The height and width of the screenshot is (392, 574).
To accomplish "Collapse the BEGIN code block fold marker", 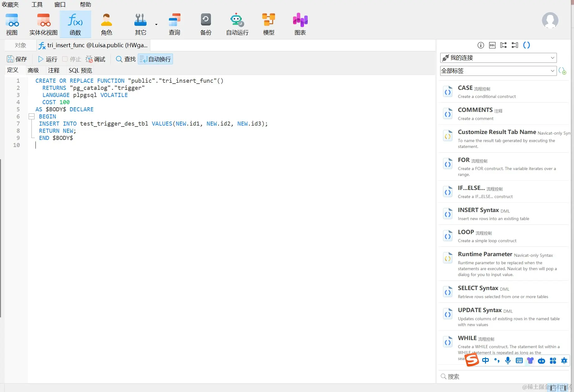I will click(x=31, y=117).
